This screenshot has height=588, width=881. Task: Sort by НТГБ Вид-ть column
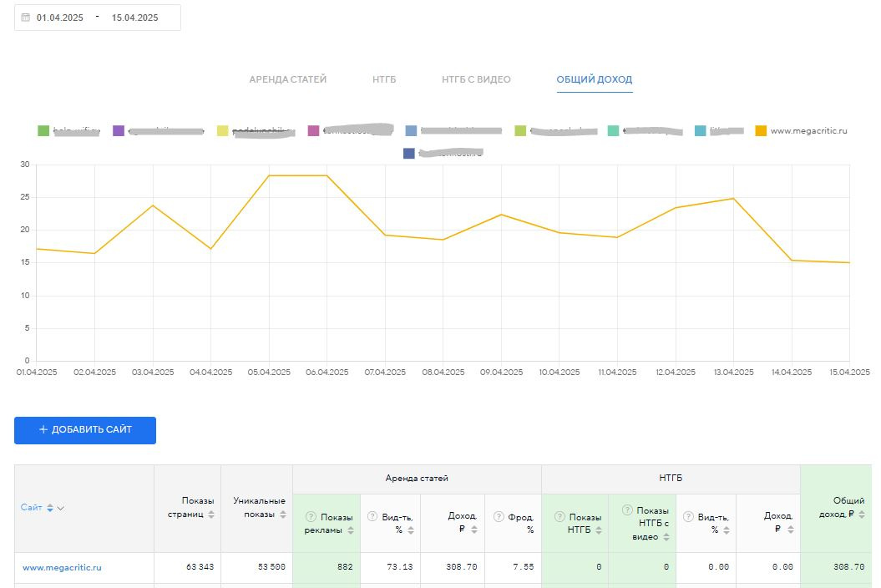click(x=727, y=530)
